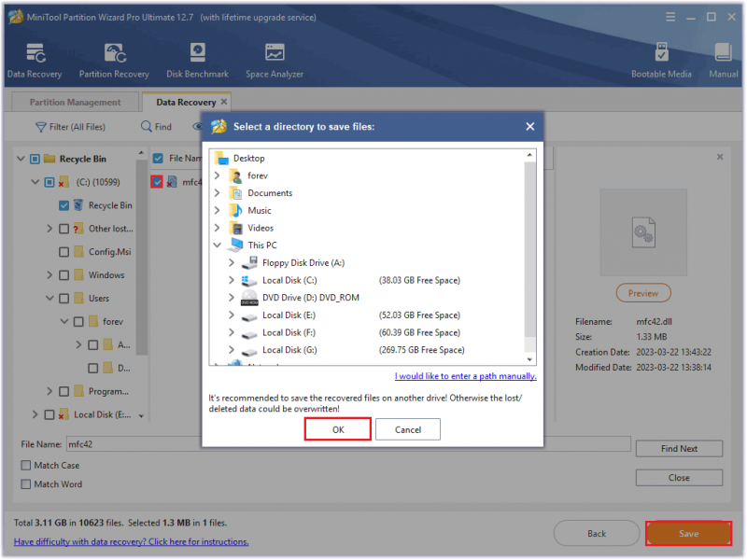
Task: Open the Data Recovery tool icon
Action: pos(35,53)
